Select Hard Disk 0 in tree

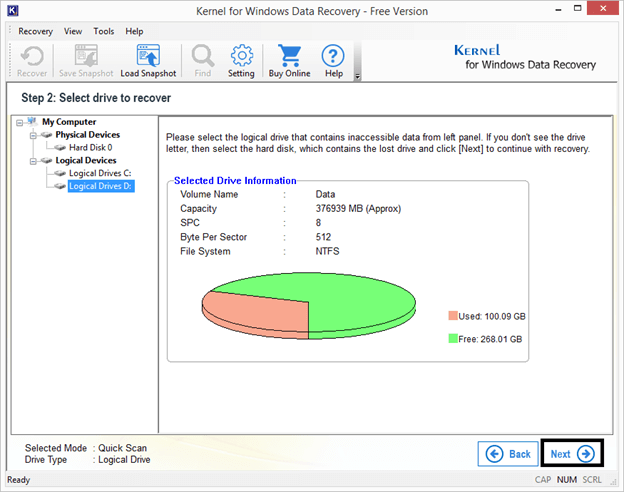point(91,147)
